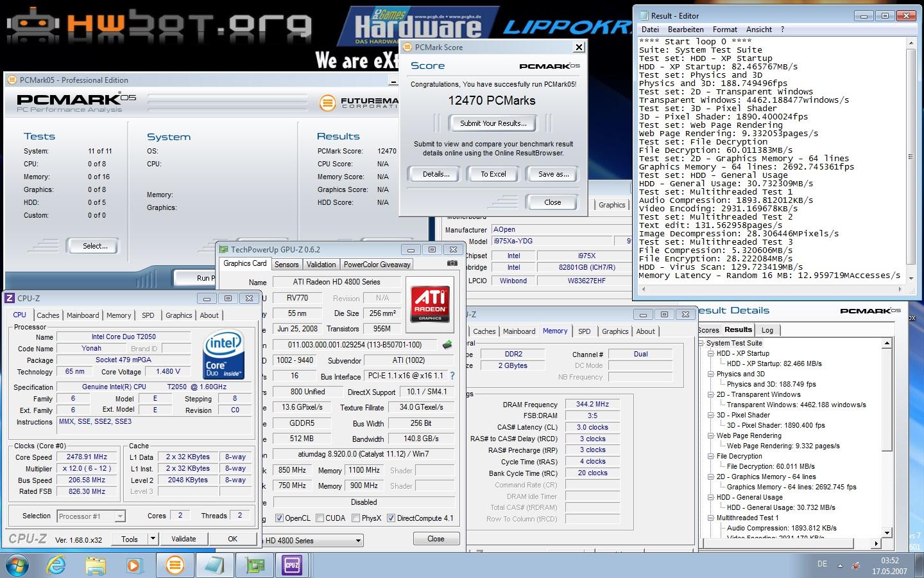Click the DE language indicator
Screen dimensions: 924x578
(822, 564)
